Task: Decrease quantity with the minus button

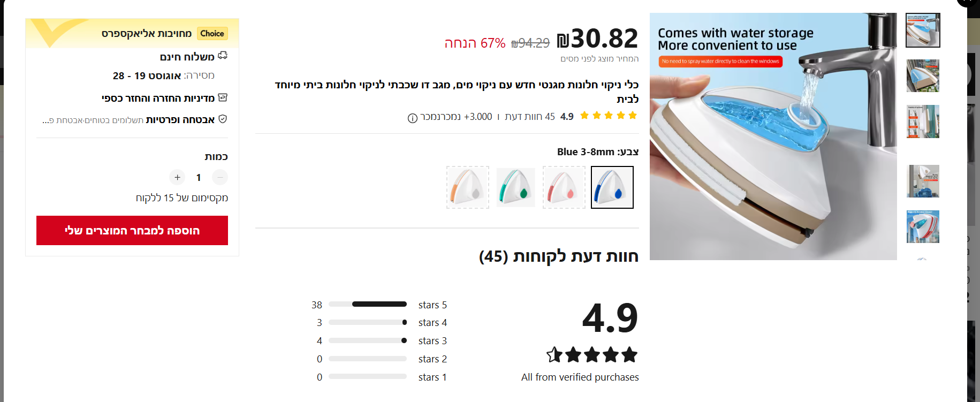Action: [219, 177]
